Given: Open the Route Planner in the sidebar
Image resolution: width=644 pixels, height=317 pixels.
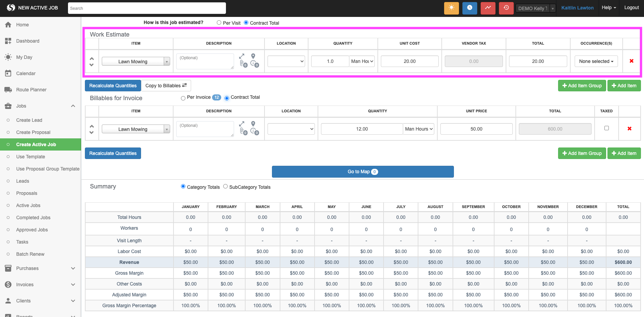Looking at the screenshot, I should pos(31,89).
